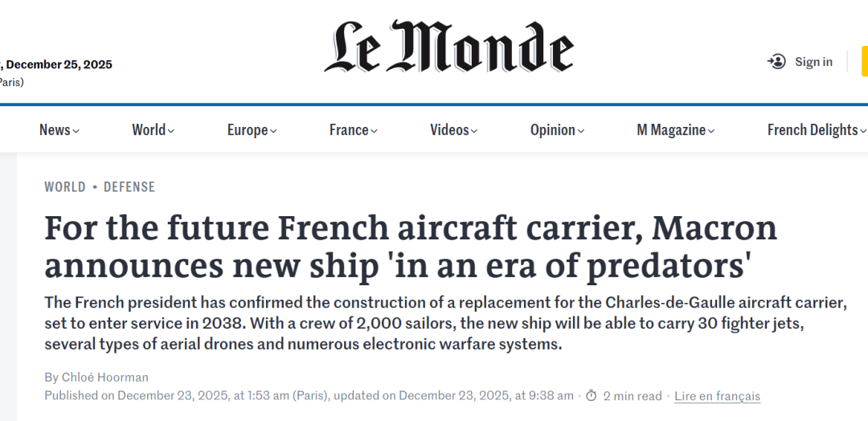This screenshot has height=421, width=868.
Task: Expand the News dropdown chevron
Action: (x=76, y=131)
